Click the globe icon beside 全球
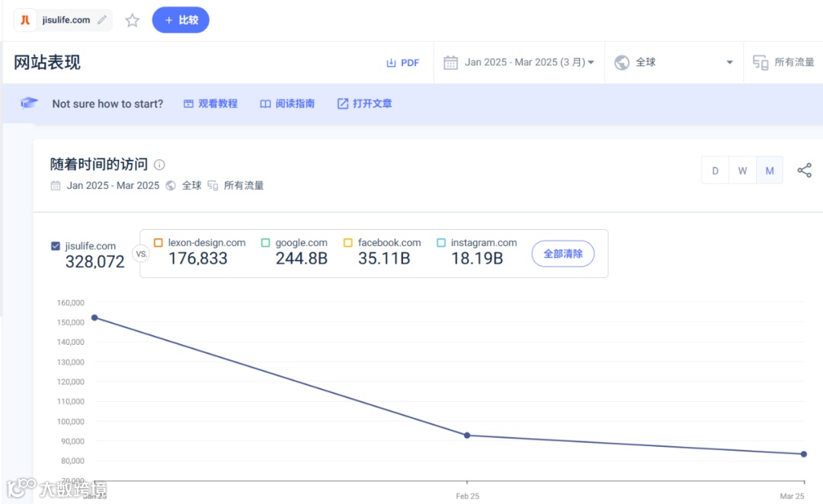The image size is (823, 504). coord(622,62)
